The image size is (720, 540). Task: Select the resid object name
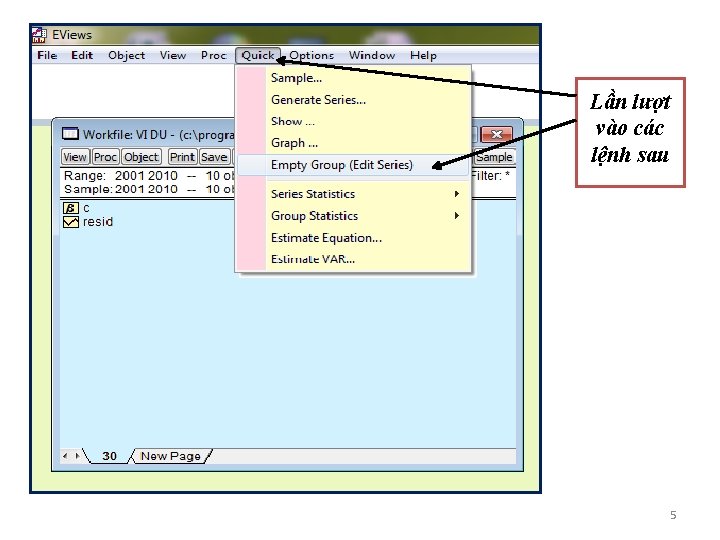(97, 222)
